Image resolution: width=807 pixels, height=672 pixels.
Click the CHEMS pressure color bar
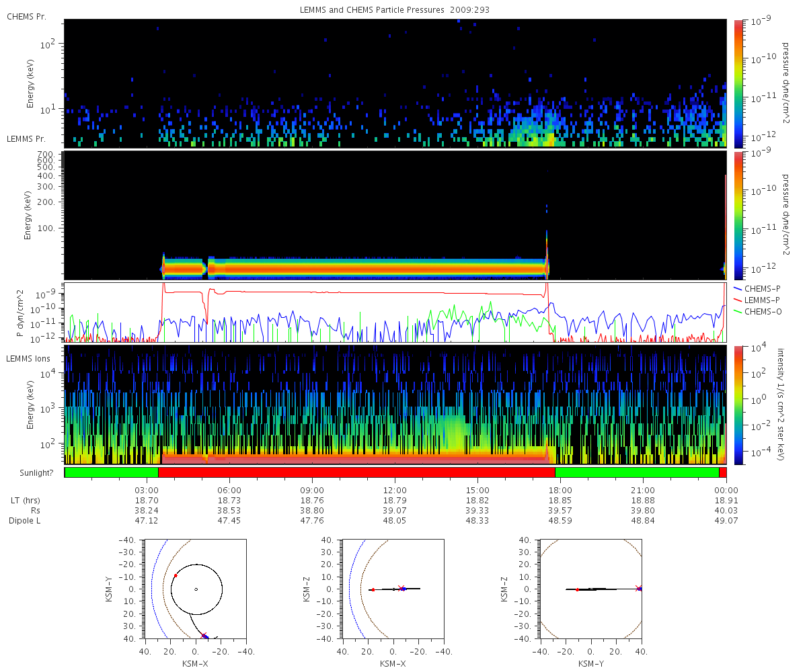[738, 83]
